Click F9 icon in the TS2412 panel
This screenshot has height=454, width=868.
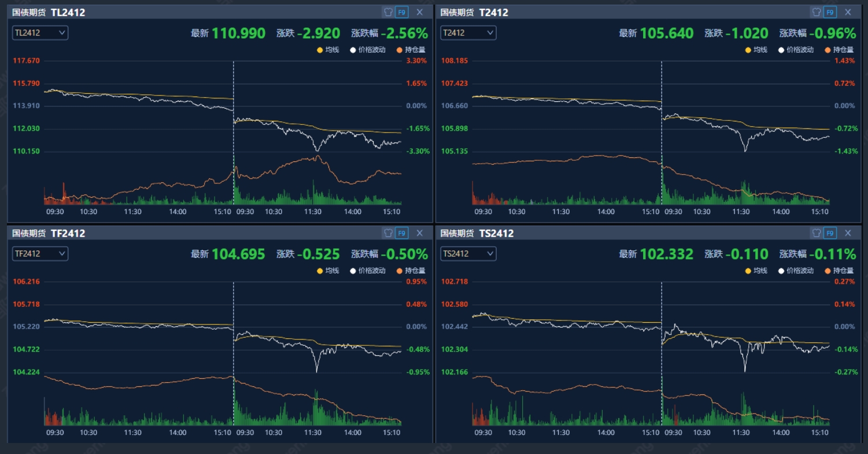[830, 233]
